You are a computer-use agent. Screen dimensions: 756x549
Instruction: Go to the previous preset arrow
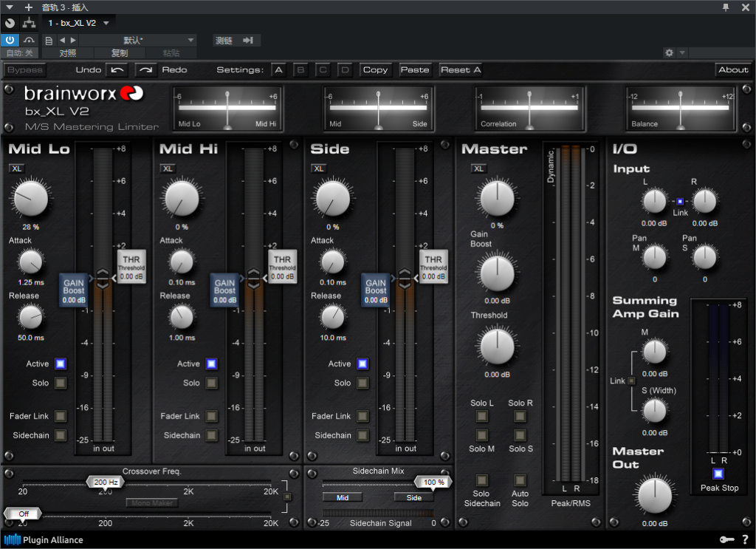[62, 40]
